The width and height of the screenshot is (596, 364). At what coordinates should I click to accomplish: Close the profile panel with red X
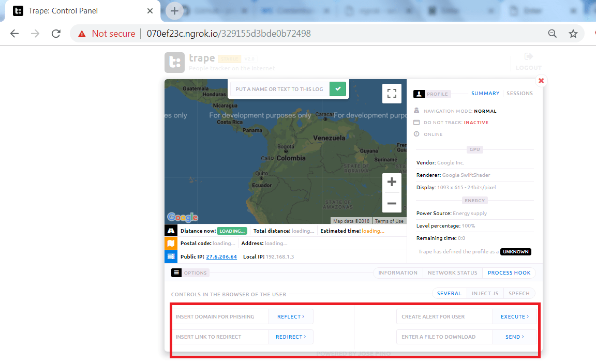point(541,81)
